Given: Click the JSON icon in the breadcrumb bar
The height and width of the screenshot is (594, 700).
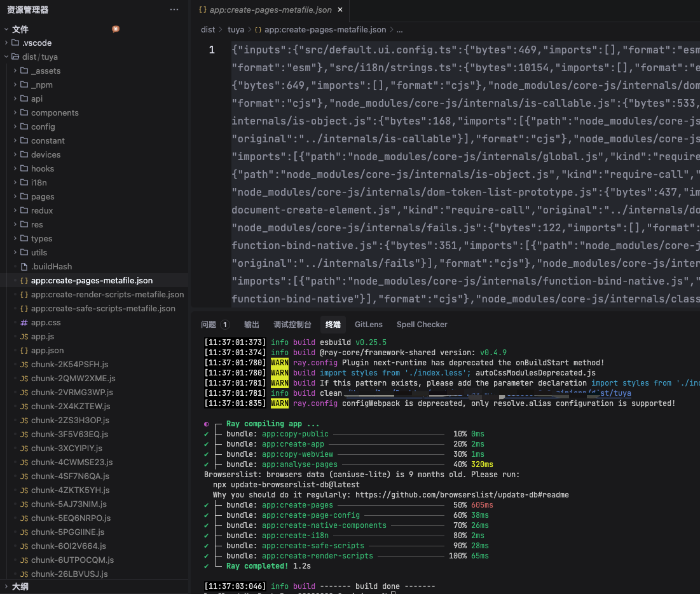Looking at the screenshot, I should 258,30.
